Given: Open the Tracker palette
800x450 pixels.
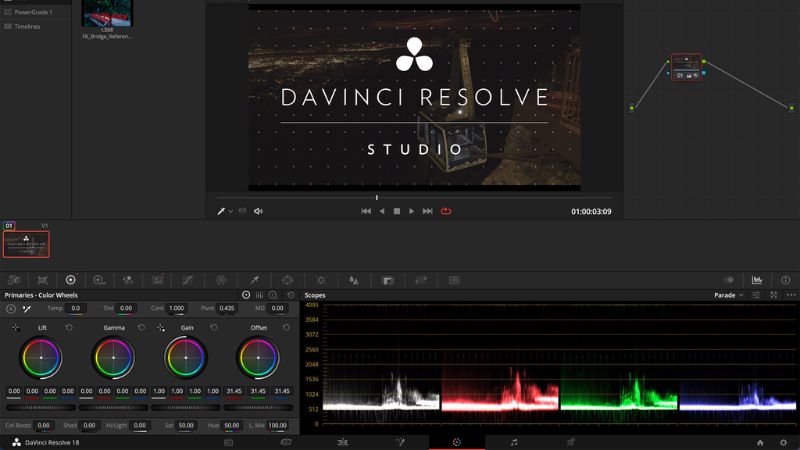Looking at the screenshot, I should [x=320, y=280].
